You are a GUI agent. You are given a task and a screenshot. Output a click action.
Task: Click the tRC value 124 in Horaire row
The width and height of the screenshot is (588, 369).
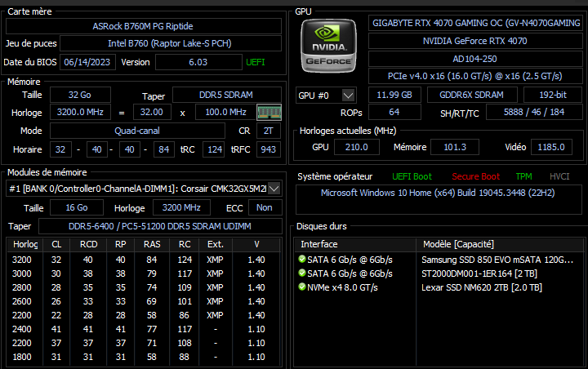click(x=214, y=149)
